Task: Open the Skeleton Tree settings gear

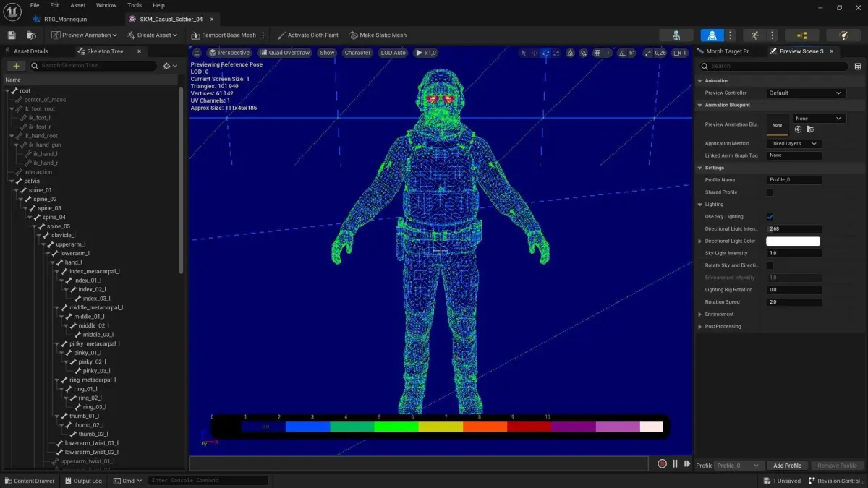Action: pyautogui.click(x=169, y=66)
